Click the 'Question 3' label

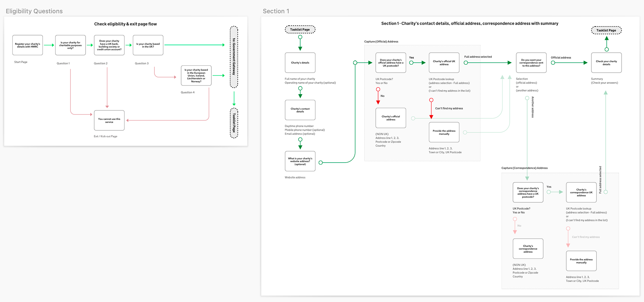142,63
